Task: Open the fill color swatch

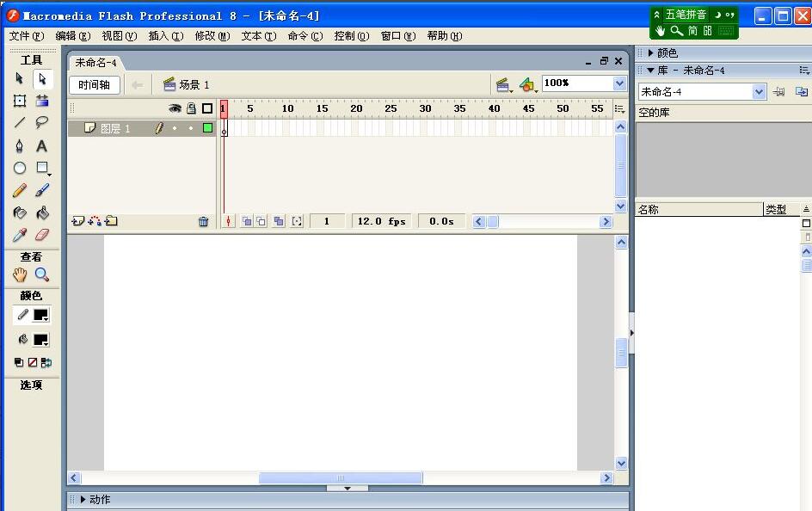Action: click(41, 340)
